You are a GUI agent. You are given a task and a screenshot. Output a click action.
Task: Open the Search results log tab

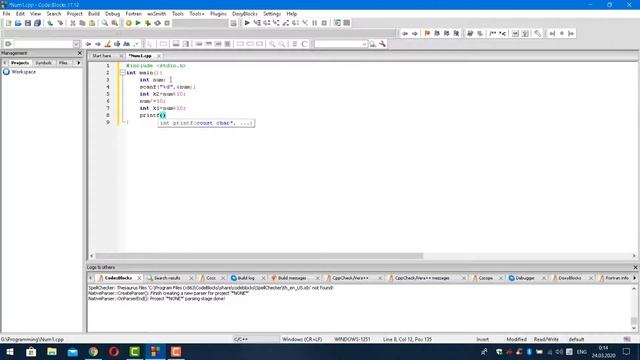coord(167,278)
